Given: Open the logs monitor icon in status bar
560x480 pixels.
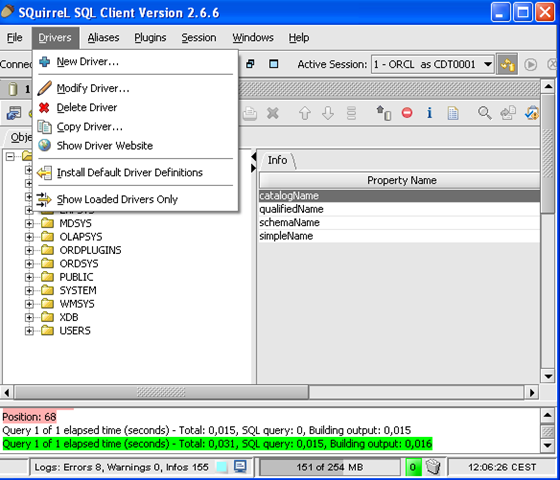Looking at the screenshot, I should [x=240, y=466].
